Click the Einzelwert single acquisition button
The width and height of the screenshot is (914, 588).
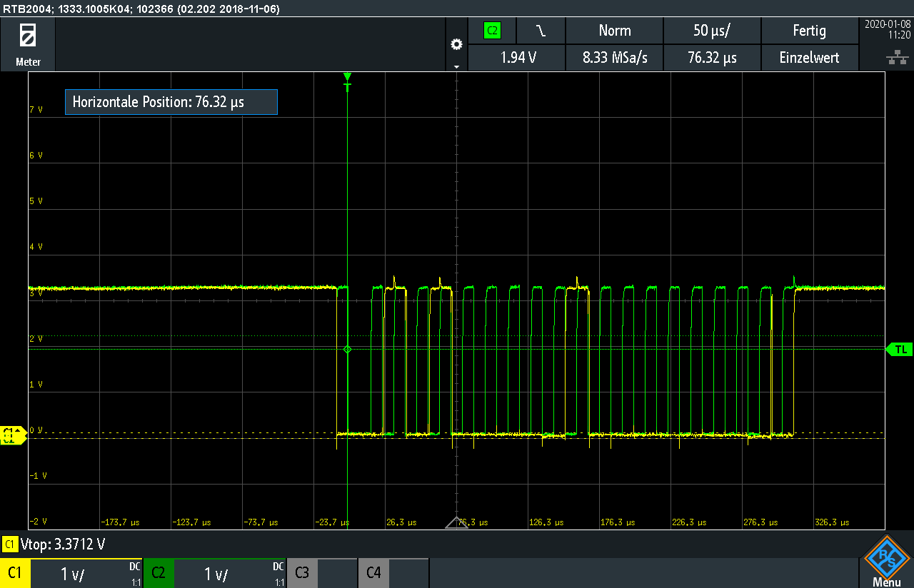click(x=809, y=58)
